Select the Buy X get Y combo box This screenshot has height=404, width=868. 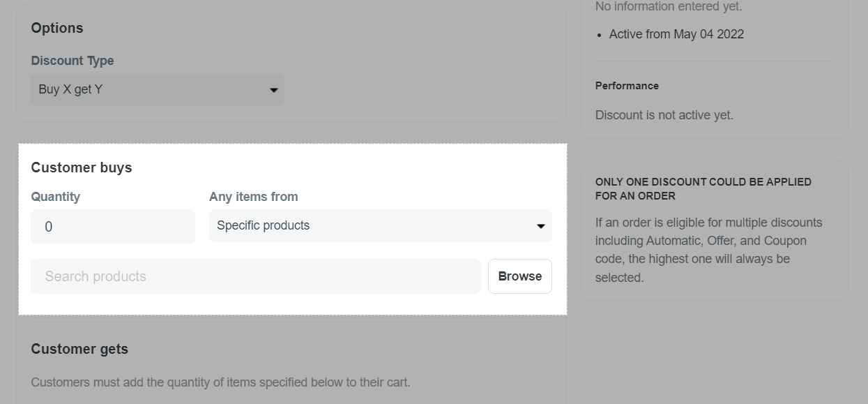158,89
